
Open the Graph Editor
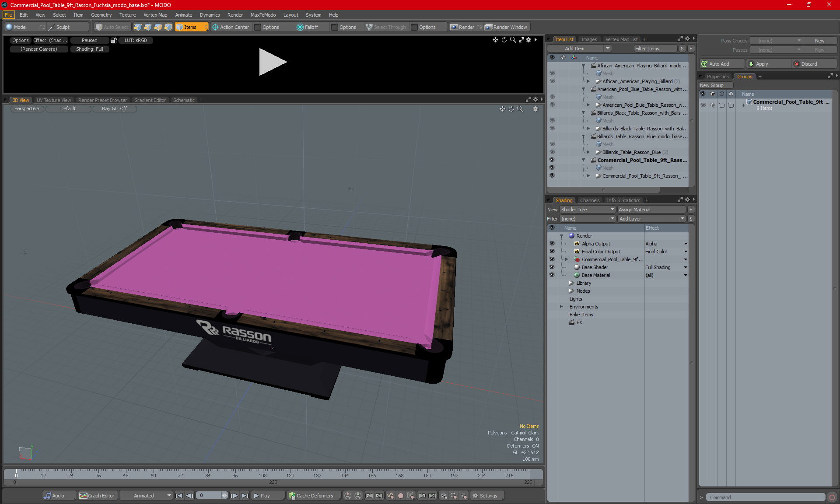(x=97, y=496)
